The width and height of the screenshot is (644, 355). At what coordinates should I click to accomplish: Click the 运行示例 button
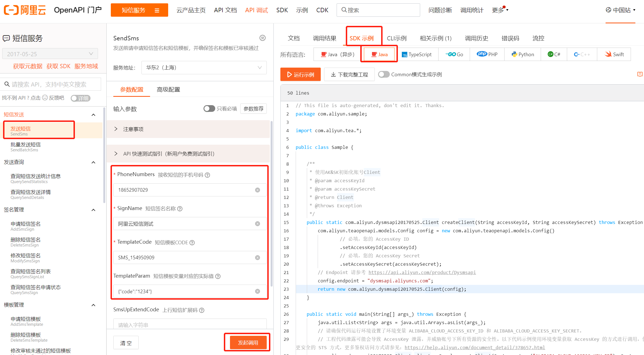click(x=300, y=74)
